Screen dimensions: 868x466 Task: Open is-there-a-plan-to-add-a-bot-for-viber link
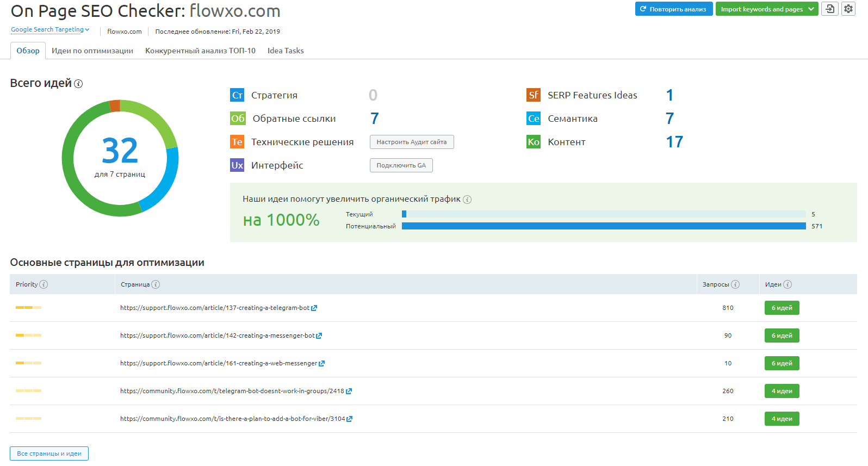coord(233,419)
